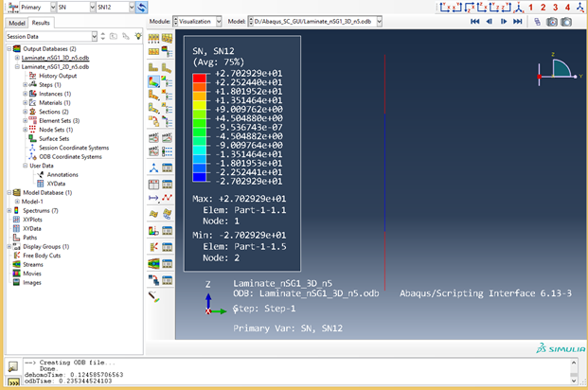Screen dimensions: 588x390
Task: Select XYData under User Data
Action: [56, 184]
